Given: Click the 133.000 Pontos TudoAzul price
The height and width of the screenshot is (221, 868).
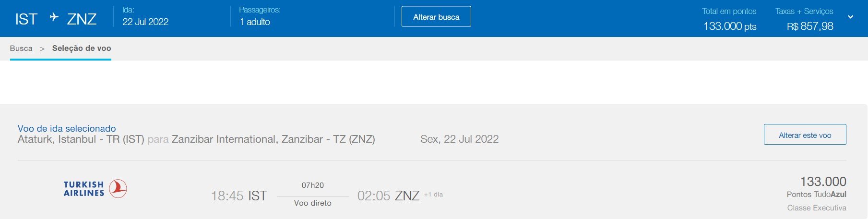Looking at the screenshot, I should 817,187.
